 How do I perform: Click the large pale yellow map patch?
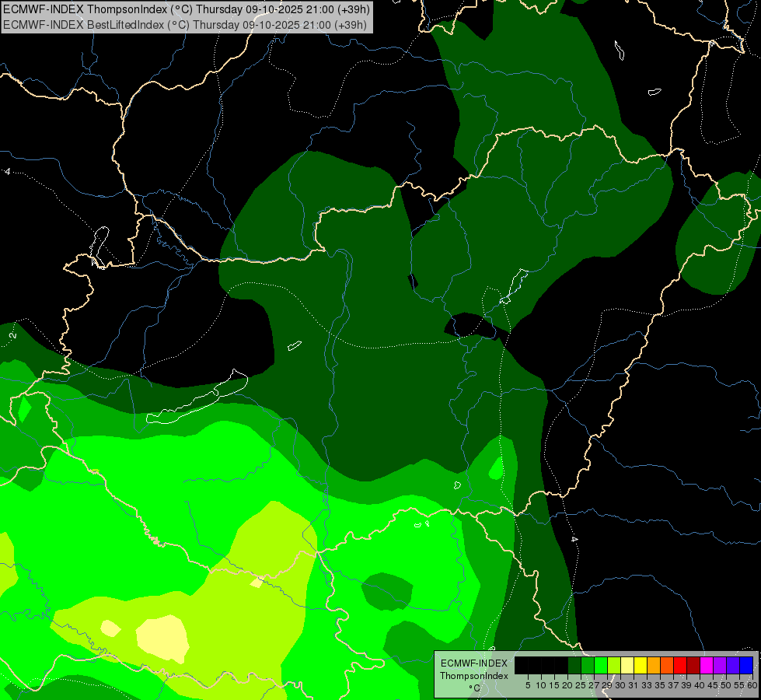[163, 636]
